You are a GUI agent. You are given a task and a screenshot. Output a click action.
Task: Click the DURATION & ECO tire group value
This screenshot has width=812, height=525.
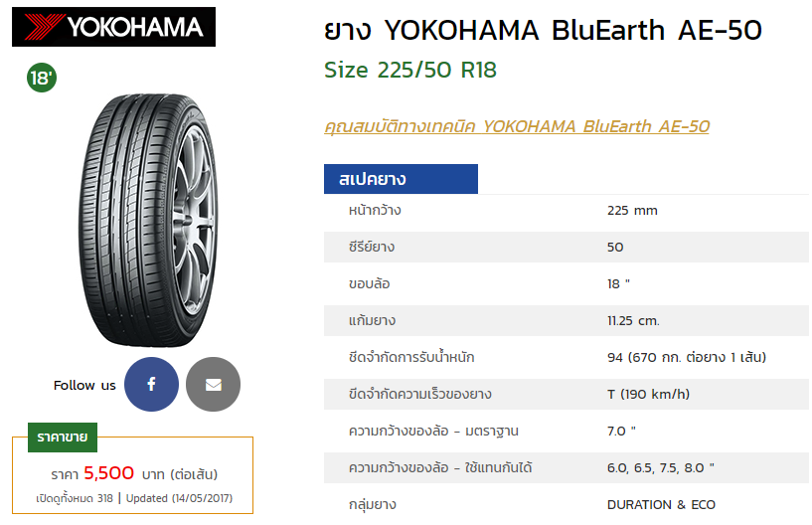click(x=661, y=504)
